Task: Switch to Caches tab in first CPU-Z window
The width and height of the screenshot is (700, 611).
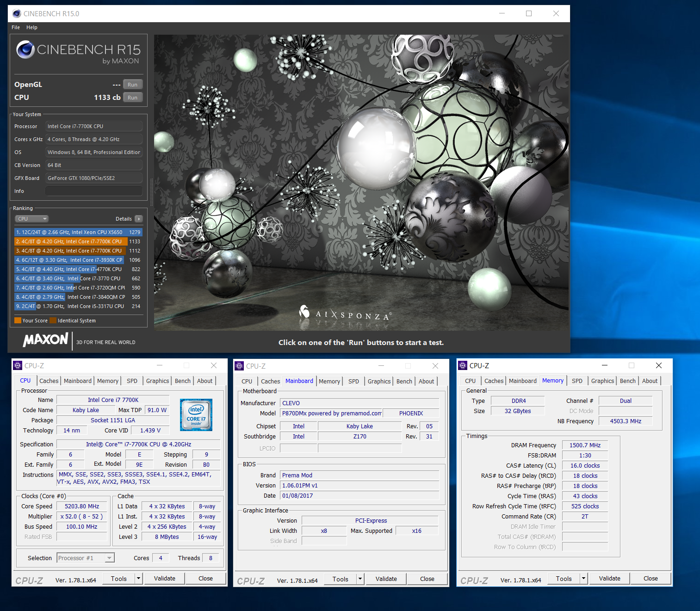Action: click(x=49, y=381)
